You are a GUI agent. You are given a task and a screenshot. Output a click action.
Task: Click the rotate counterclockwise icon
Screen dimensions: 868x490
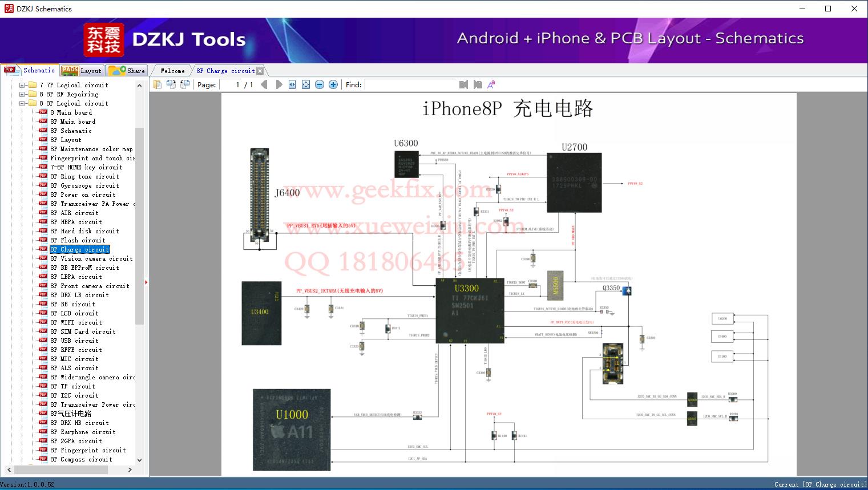coord(171,84)
